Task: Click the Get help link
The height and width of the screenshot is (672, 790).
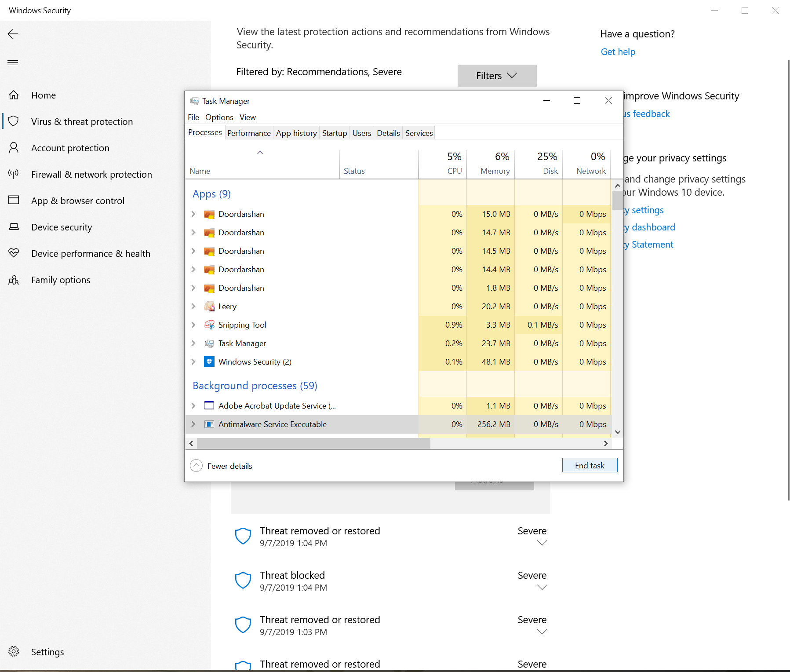Action: [618, 51]
